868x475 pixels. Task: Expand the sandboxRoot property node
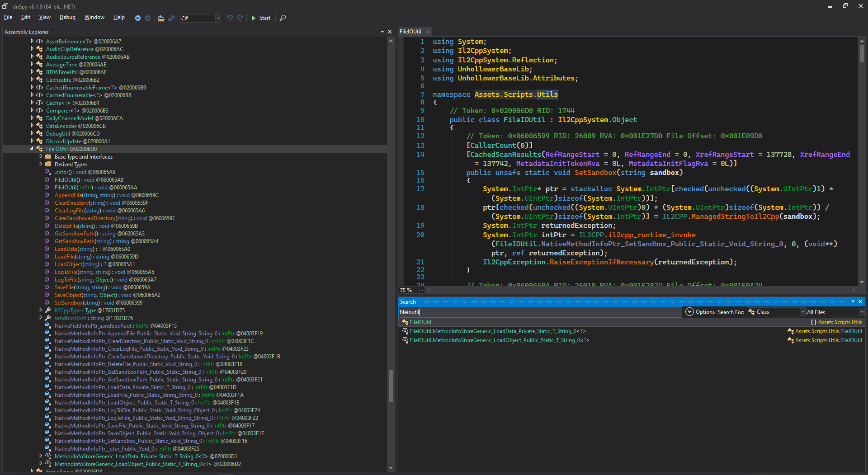point(41,318)
